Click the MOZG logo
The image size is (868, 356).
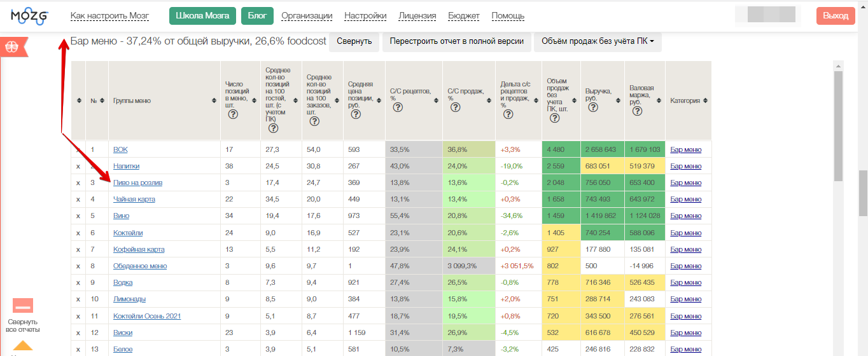(x=30, y=16)
